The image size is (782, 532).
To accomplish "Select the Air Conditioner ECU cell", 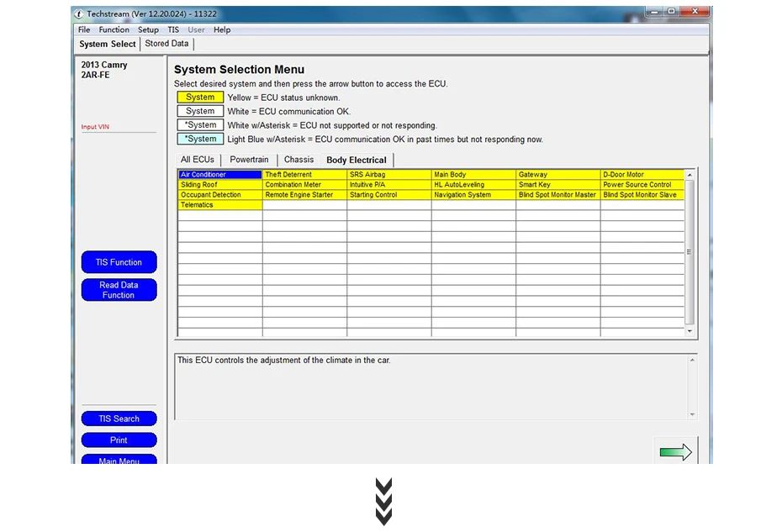I will (220, 175).
